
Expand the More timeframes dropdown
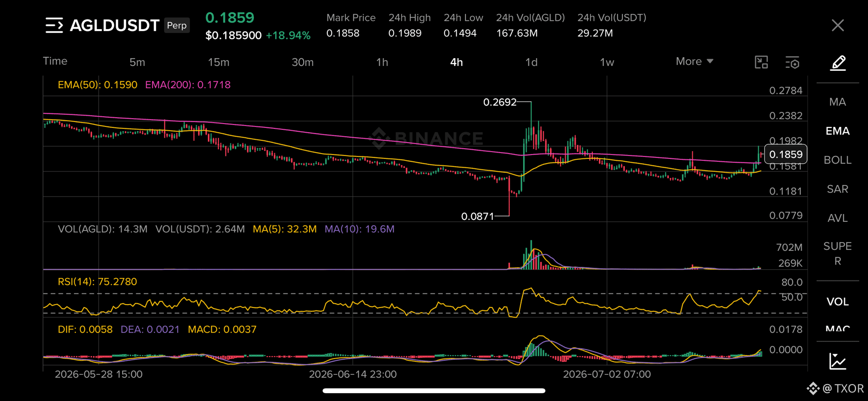pyautogui.click(x=695, y=62)
